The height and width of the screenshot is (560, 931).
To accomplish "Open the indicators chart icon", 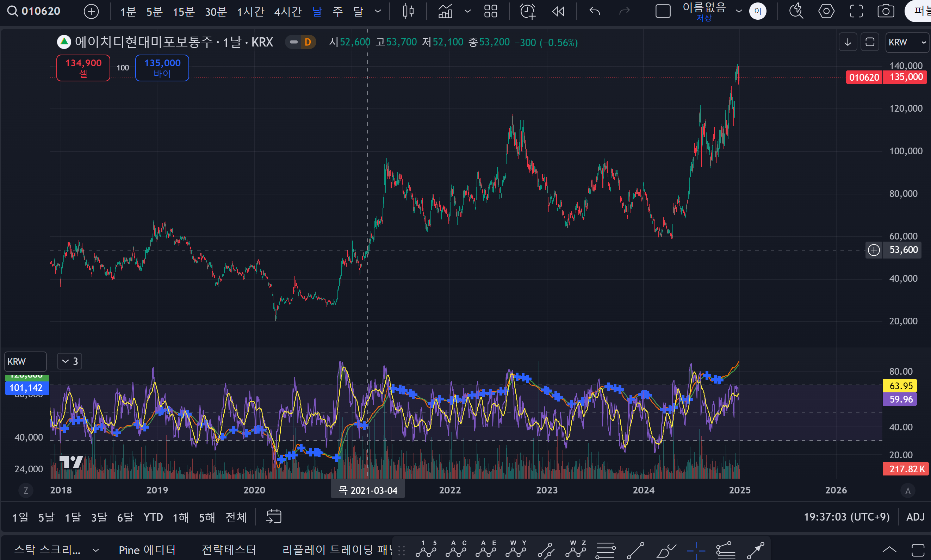I will click(445, 11).
